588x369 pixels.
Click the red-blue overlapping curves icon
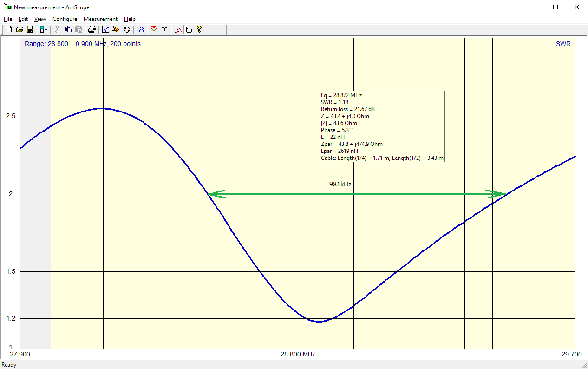(x=178, y=30)
